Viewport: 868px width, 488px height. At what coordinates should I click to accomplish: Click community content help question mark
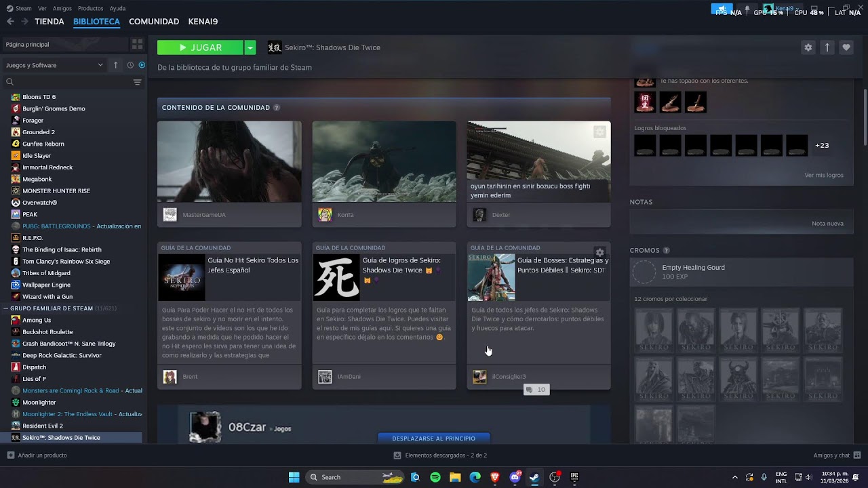click(x=276, y=108)
